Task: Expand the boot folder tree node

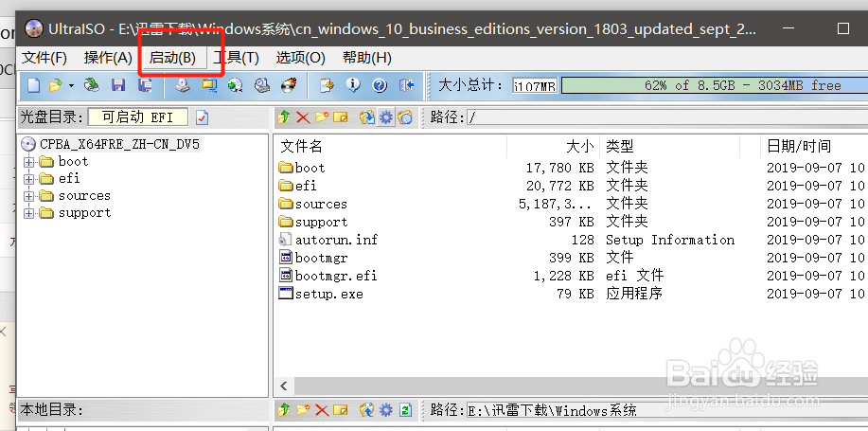Action: (x=28, y=162)
